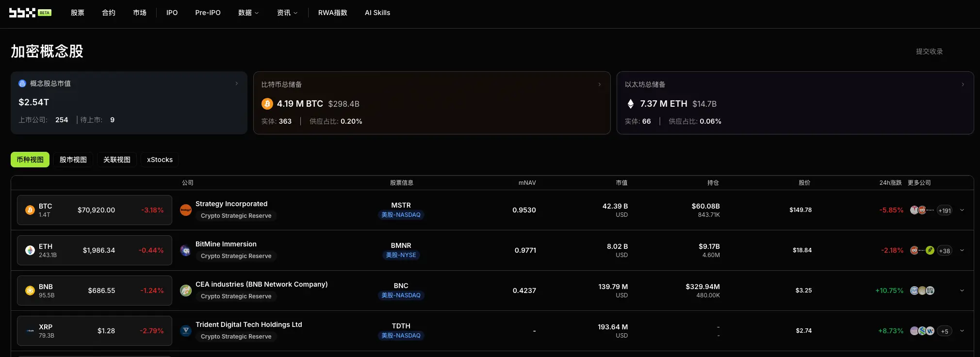980x357 pixels.
Task: Click the concept stock market cap icon
Action: 22,83
